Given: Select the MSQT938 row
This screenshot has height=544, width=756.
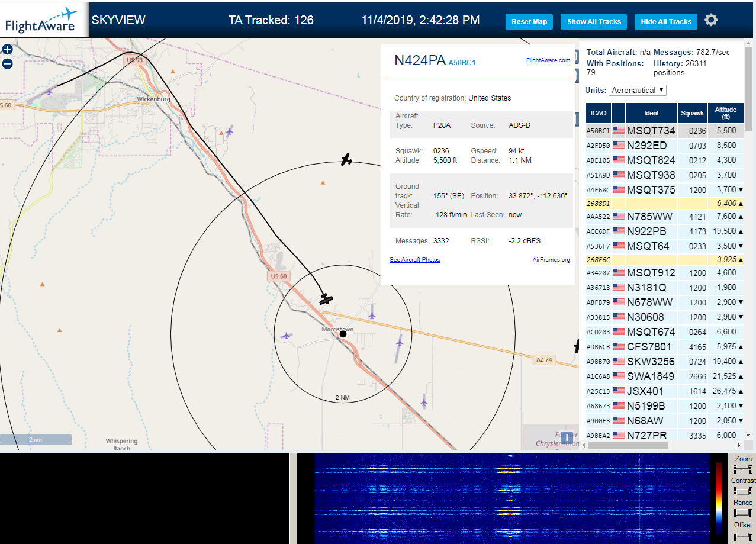Looking at the screenshot, I should [x=665, y=175].
